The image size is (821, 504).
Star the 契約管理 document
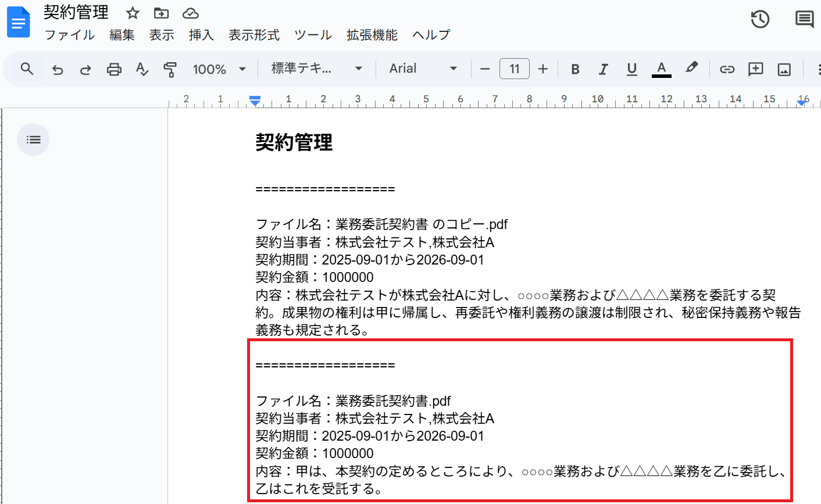tap(133, 13)
